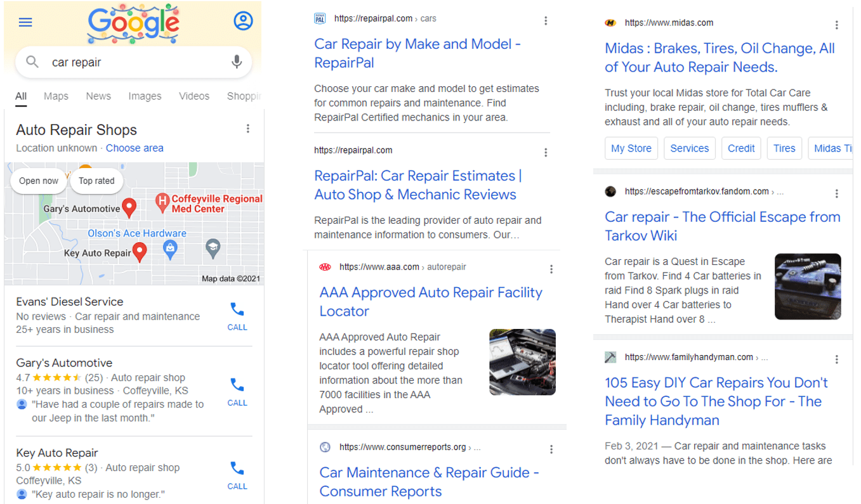Screen dimensions: 861x504
Task: Click the escapefromtarkov.fandom.com favicon
Action: click(x=610, y=191)
